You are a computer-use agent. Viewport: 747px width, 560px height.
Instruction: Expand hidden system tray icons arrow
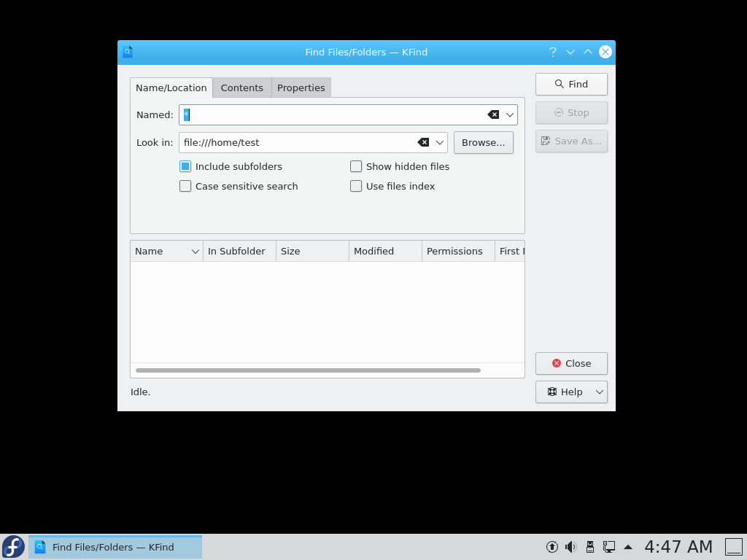tap(628, 547)
